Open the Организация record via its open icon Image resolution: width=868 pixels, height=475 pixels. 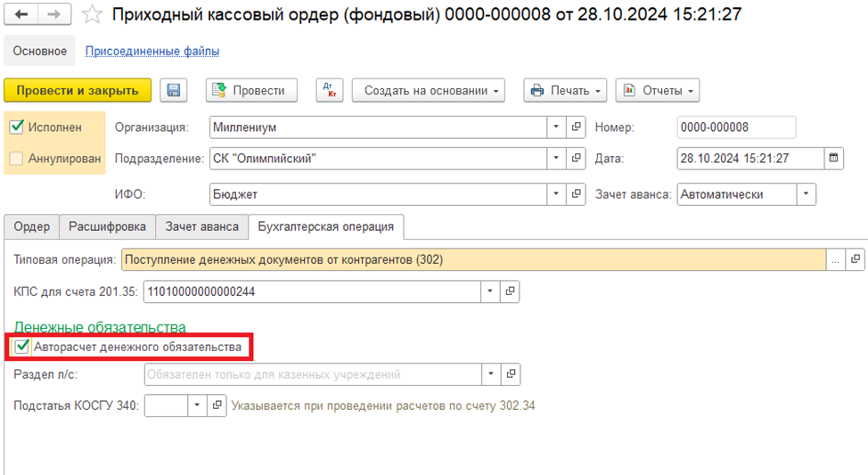click(576, 127)
